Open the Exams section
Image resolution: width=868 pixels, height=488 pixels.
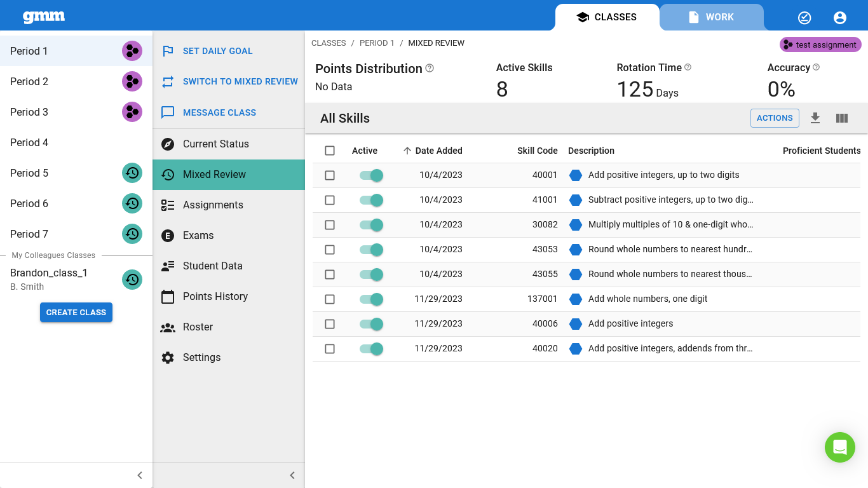click(x=229, y=235)
